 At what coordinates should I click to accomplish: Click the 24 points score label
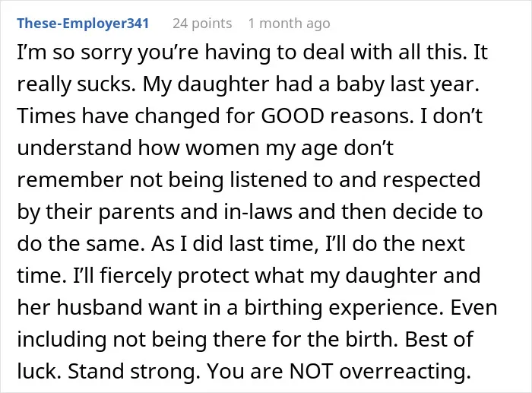[x=202, y=24]
